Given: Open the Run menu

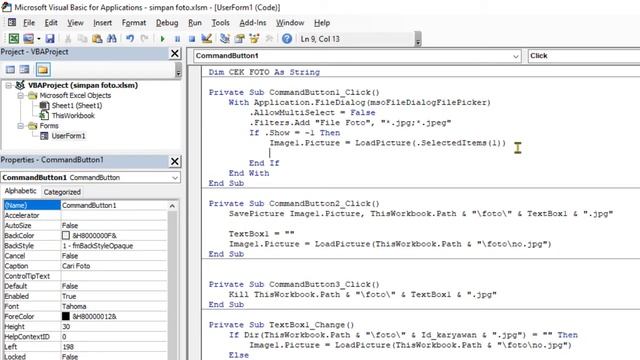Looking at the screenshot, I should (x=195, y=23).
